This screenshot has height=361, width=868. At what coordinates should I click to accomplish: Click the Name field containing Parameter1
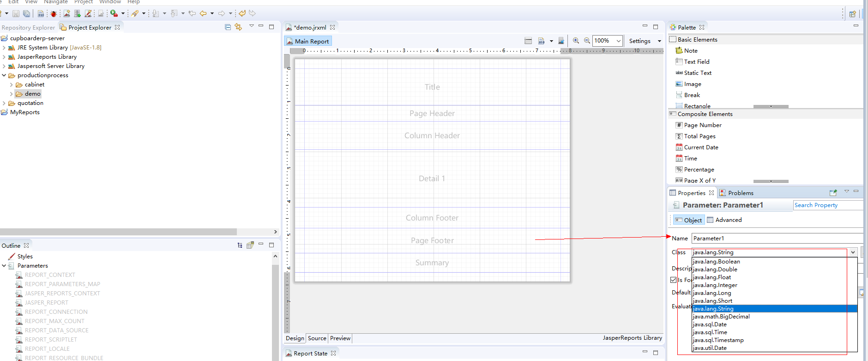point(777,239)
